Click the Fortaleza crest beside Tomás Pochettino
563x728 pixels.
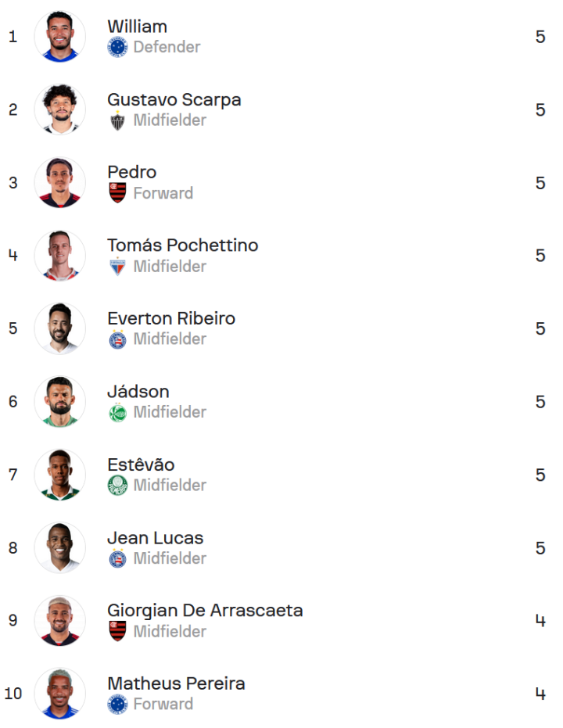coord(117,267)
